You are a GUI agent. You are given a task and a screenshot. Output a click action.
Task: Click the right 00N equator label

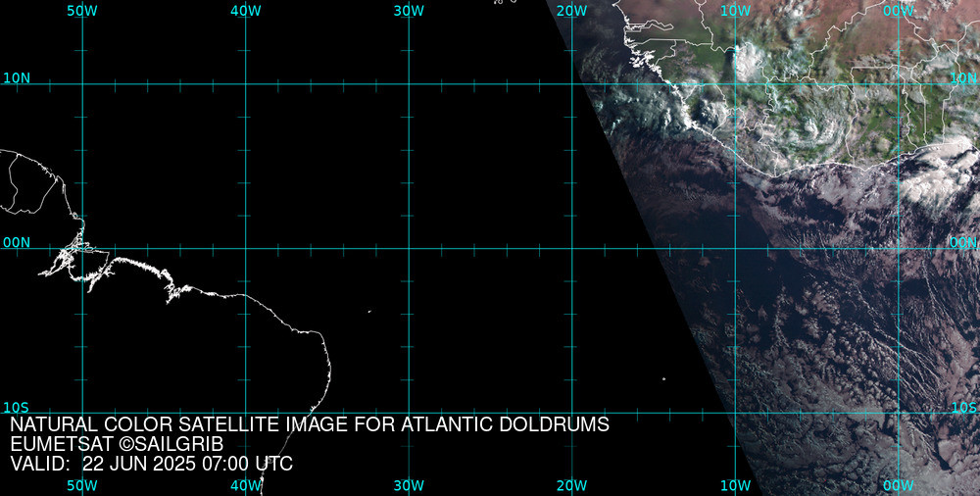(963, 243)
